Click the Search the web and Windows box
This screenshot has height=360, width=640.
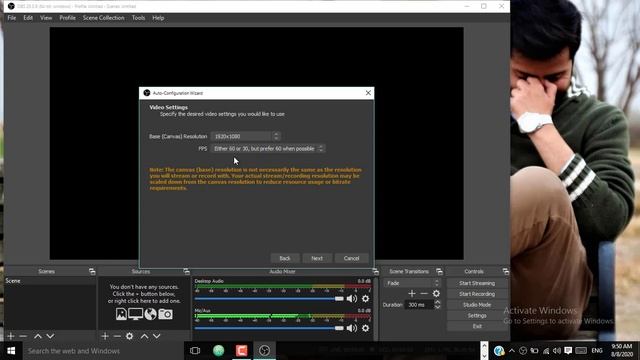point(103,351)
